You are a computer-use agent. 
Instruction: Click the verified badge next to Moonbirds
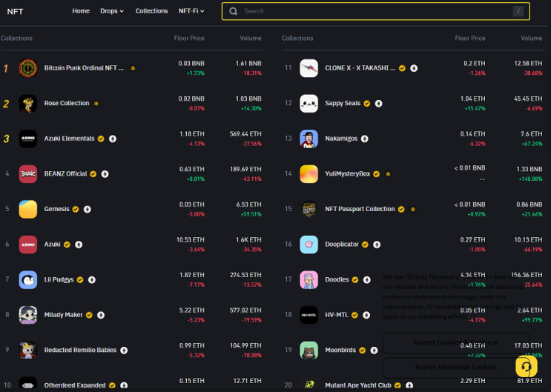tap(363, 351)
